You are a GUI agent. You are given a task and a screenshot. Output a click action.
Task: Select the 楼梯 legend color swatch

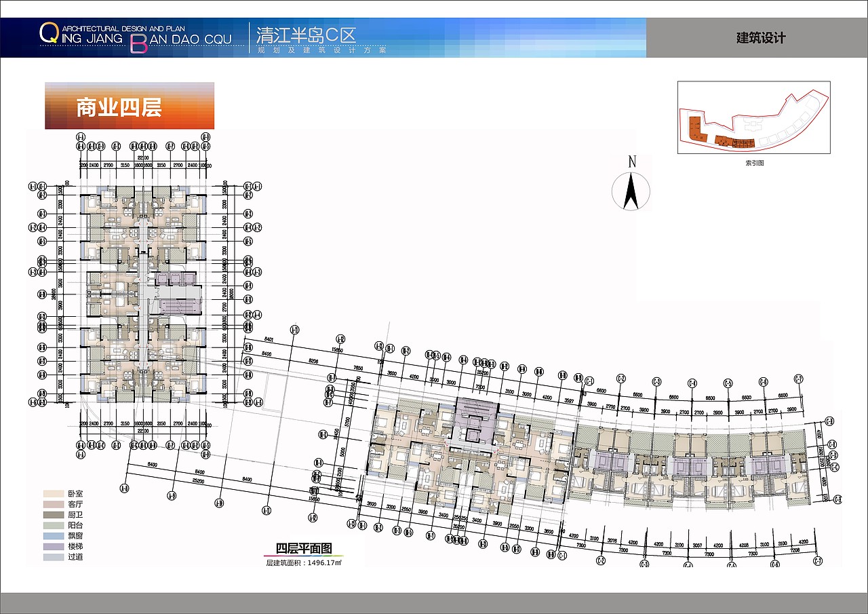[x=53, y=547]
